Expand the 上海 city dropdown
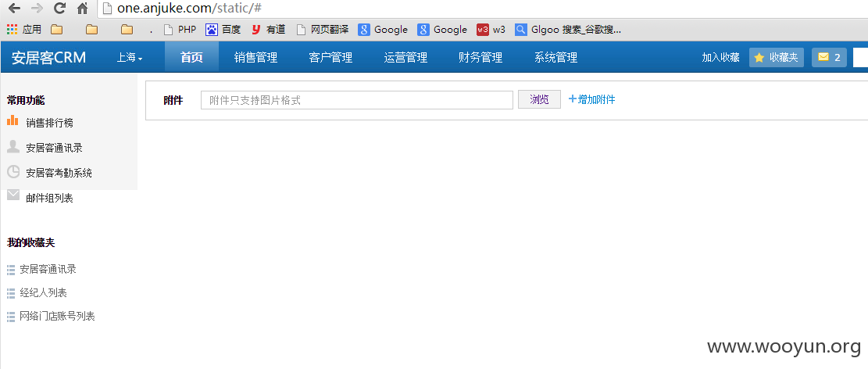The image size is (868, 369). click(130, 58)
